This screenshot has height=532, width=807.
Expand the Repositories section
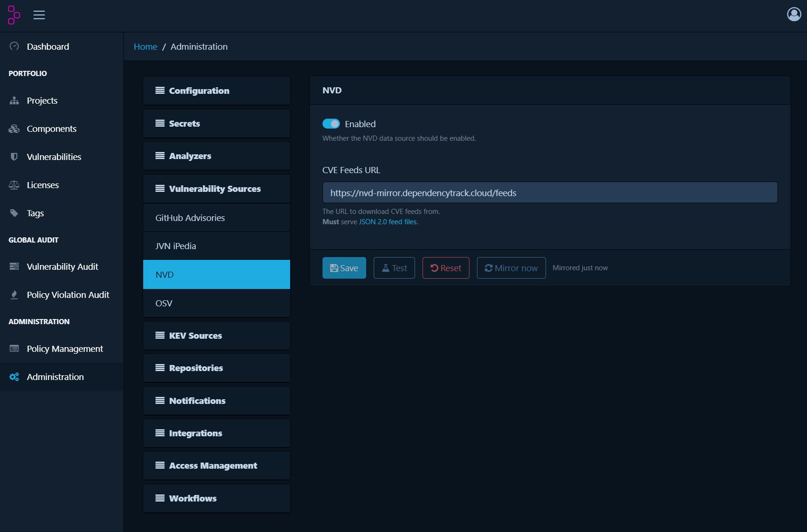[x=216, y=368]
